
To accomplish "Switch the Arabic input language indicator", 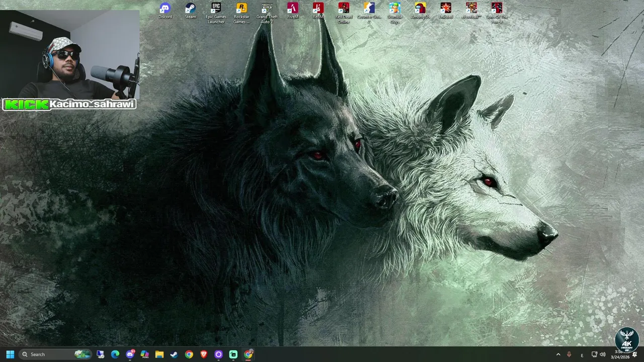I will [582, 355].
